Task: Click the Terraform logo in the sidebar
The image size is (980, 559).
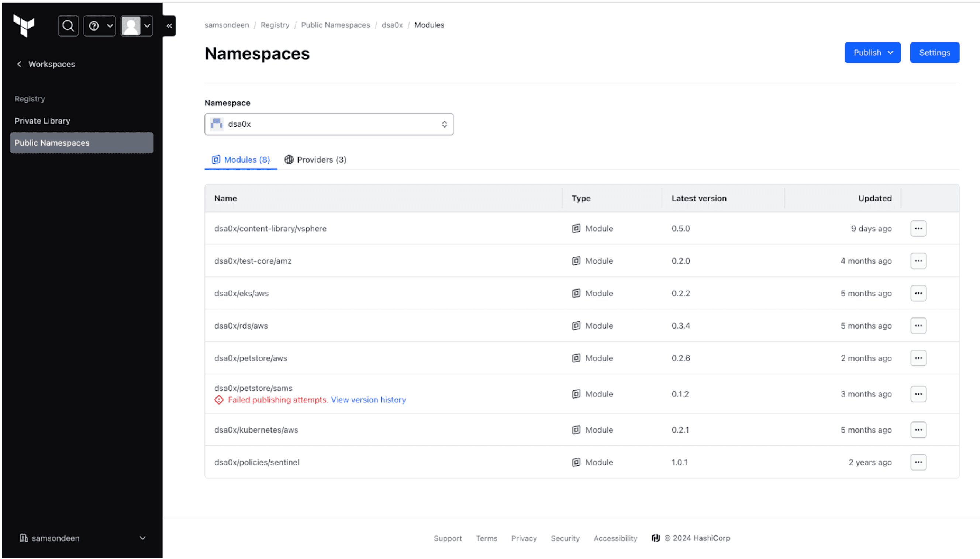Action: [x=24, y=26]
